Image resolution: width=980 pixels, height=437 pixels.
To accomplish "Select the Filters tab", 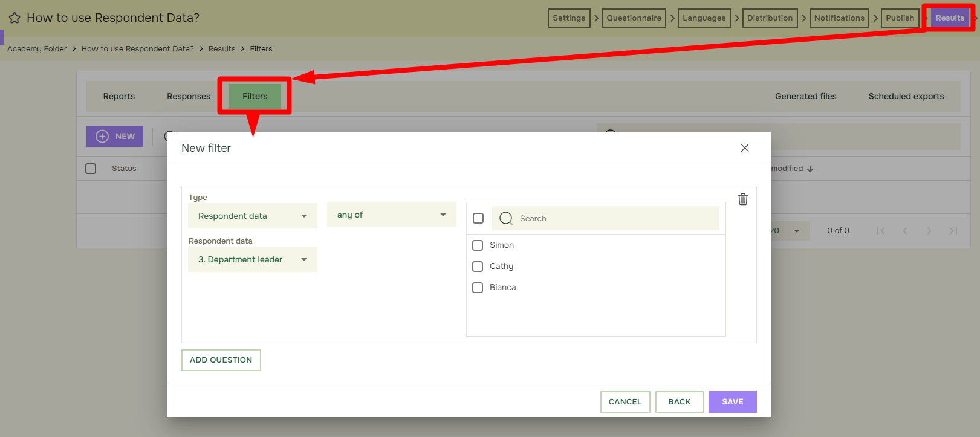I will [x=255, y=97].
